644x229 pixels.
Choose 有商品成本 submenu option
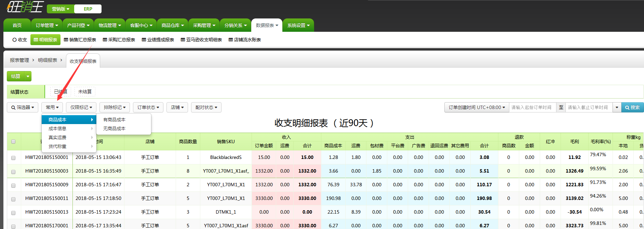(x=124, y=120)
